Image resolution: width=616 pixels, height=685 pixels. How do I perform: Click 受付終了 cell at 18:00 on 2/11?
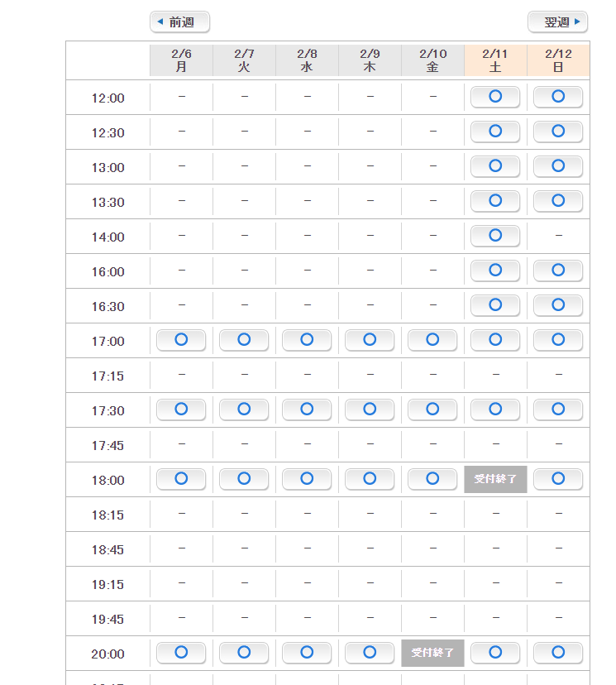(x=495, y=479)
